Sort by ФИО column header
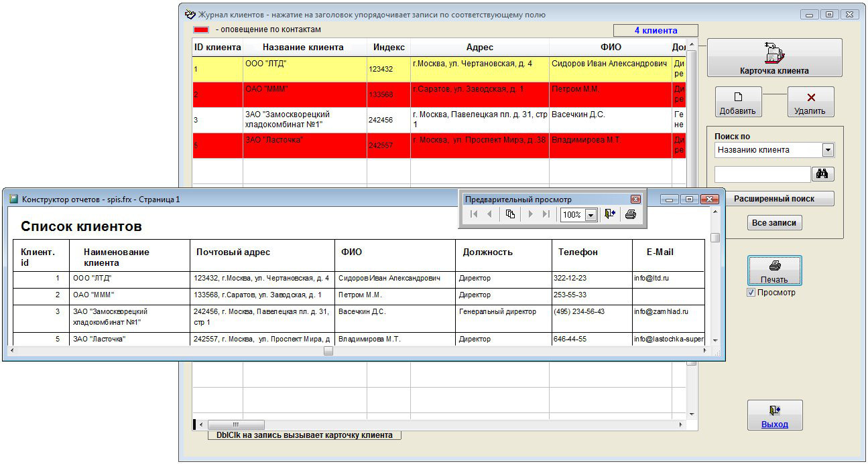The height and width of the screenshot is (464, 868). point(611,48)
